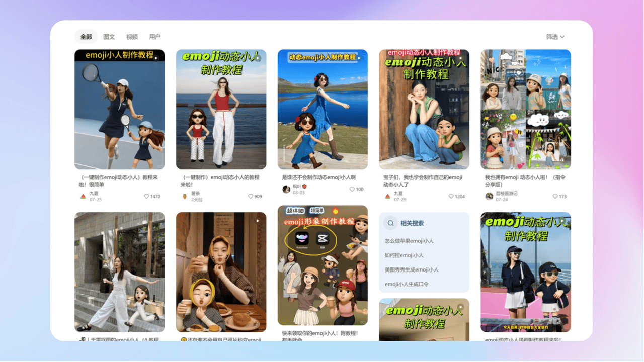Click 荔枝面游记 profile avatar
Viewport: 644px width, 362px height.
pos(489,196)
